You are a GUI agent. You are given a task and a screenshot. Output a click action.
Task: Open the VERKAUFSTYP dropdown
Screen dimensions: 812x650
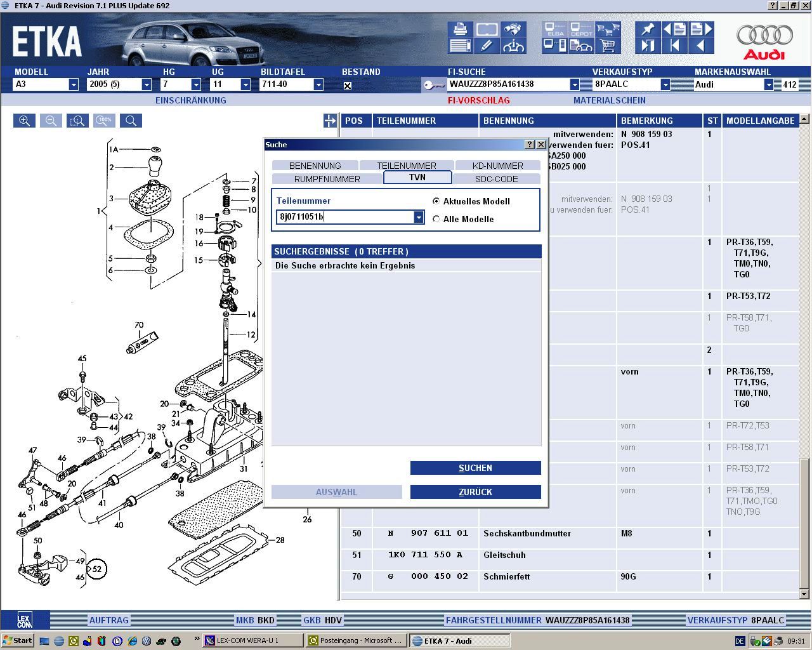pyautogui.click(x=665, y=84)
